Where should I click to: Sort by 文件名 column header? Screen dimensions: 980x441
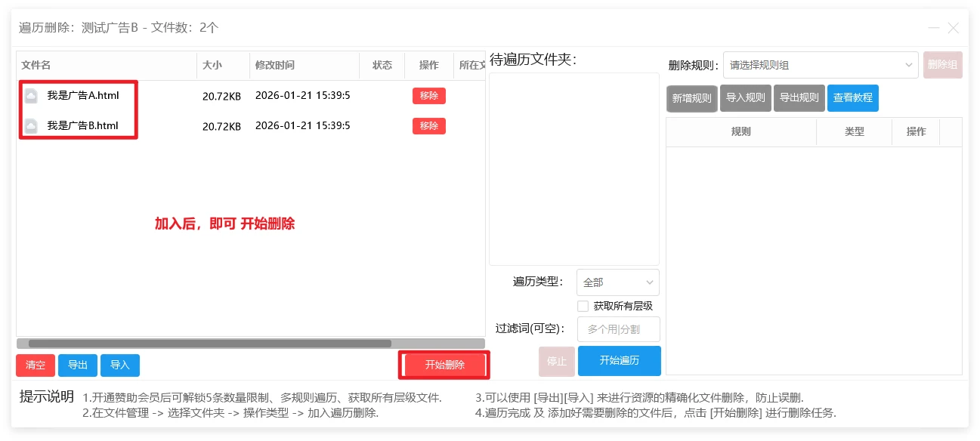(x=106, y=66)
